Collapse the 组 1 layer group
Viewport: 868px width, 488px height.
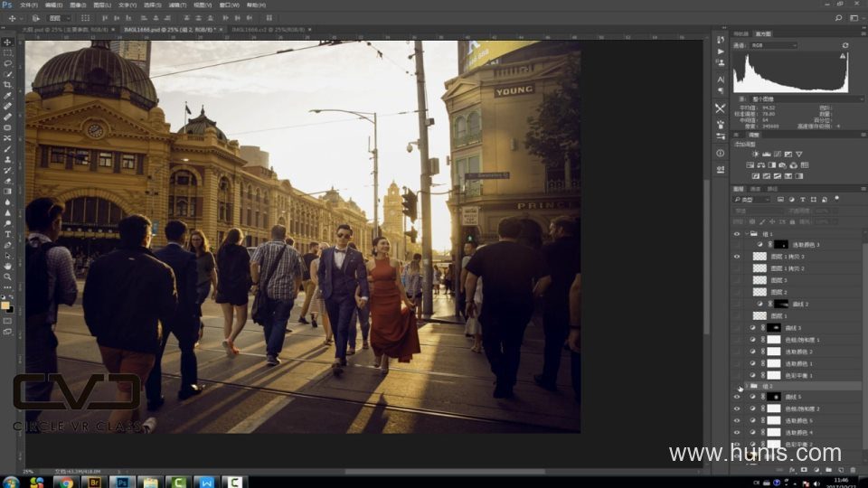point(749,233)
